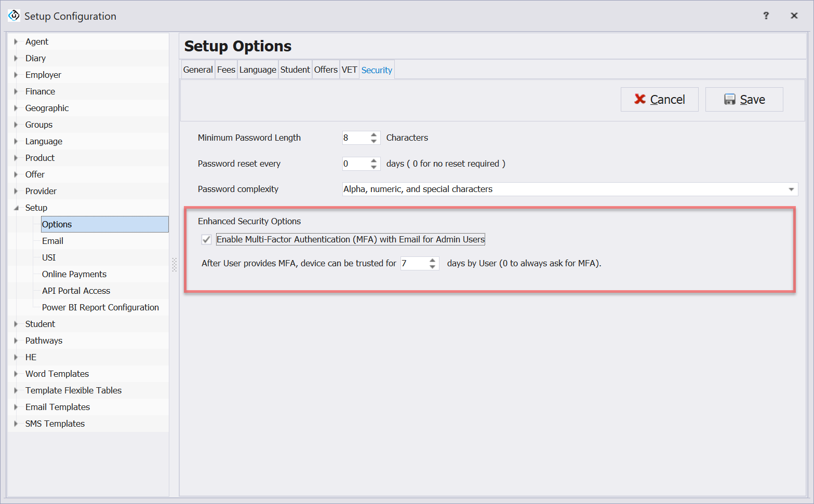Collapse the Setup tree node
Image resolution: width=814 pixels, height=504 pixels.
(16, 208)
